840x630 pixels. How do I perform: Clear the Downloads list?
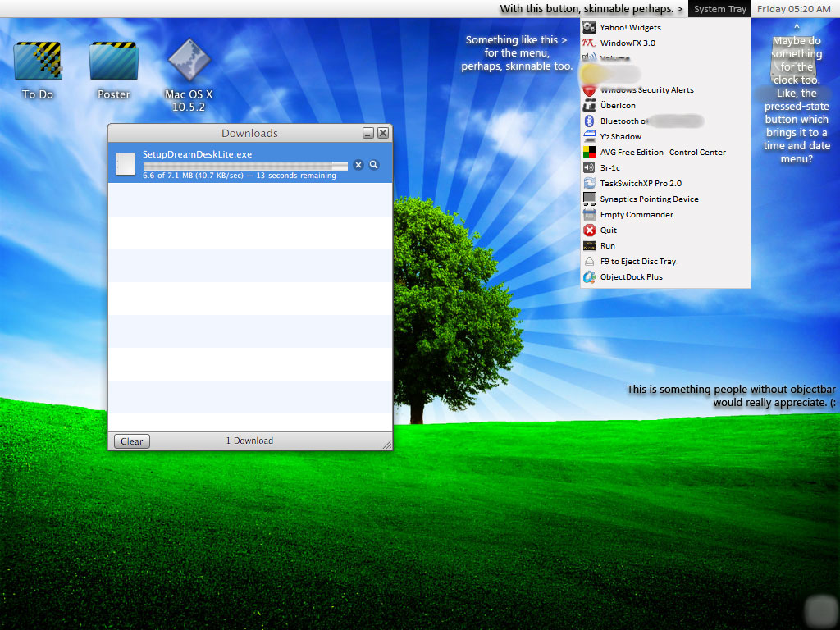point(132,441)
